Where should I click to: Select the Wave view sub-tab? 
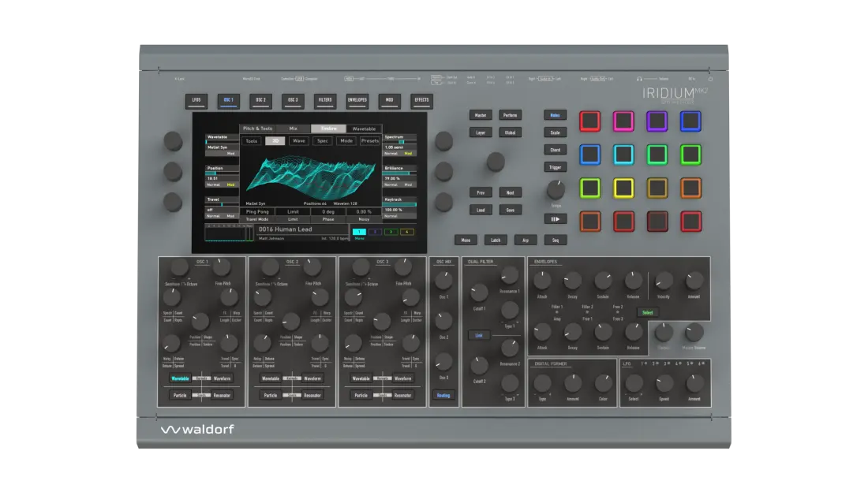(x=299, y=141)
